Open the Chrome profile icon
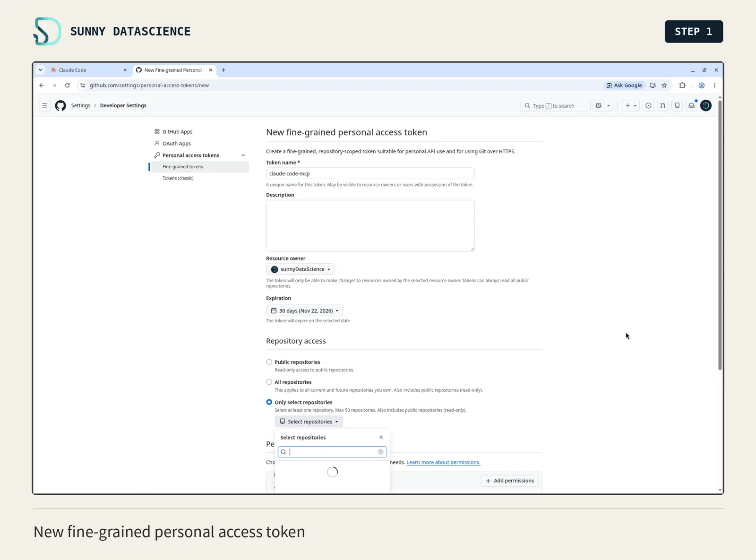756x560 pixels. pyautogui.click(x=702, y=86)
